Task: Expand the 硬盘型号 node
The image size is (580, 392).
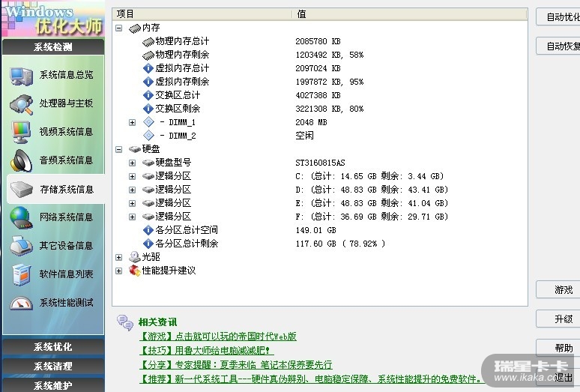Action: tap(132, 163)
